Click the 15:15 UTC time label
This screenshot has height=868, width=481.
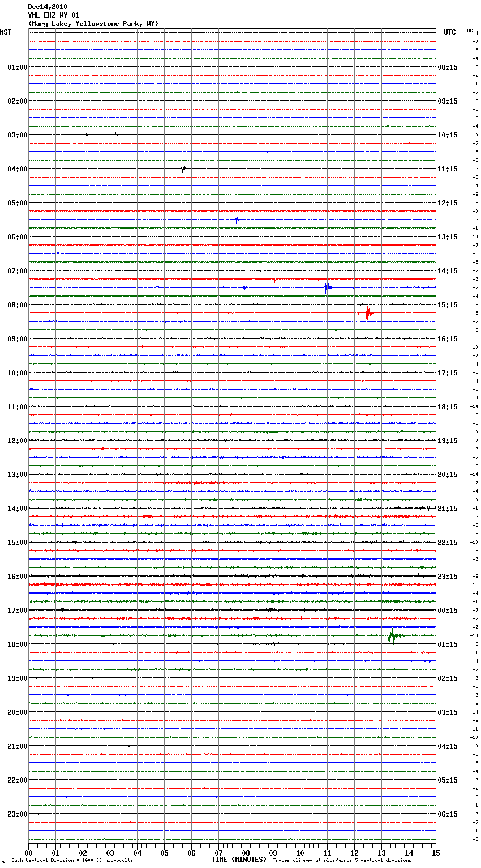click(448, 305)
